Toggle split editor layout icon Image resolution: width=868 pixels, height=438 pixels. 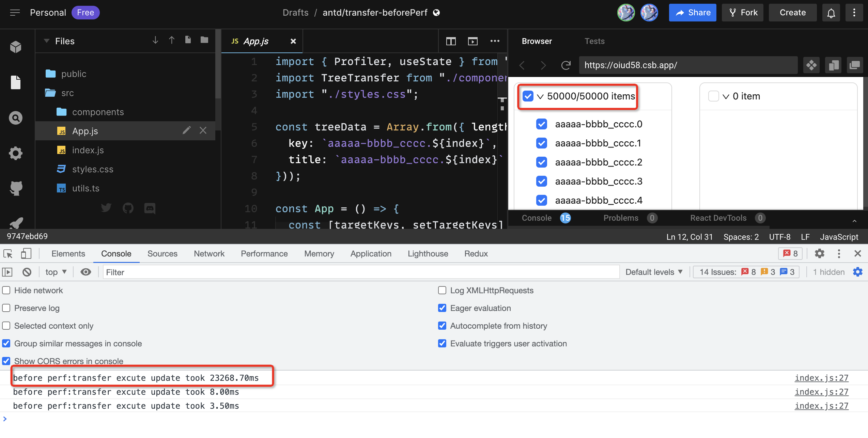click(451, 41)
